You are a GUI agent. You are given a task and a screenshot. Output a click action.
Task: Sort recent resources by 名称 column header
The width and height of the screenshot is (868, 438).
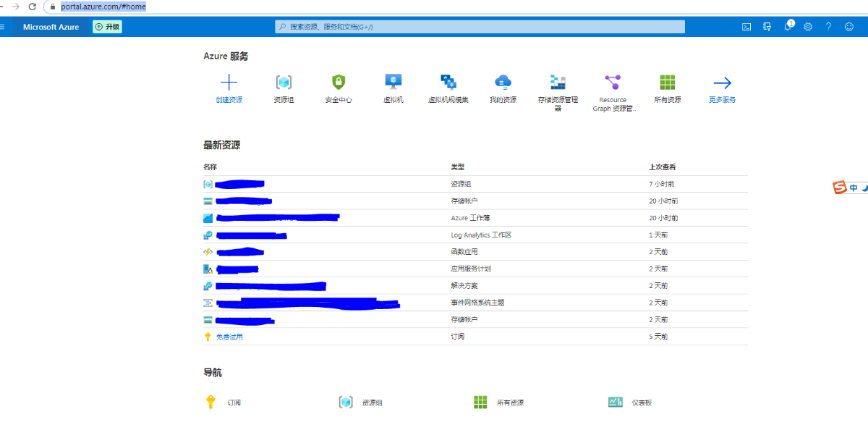click(x=210, y=167)
